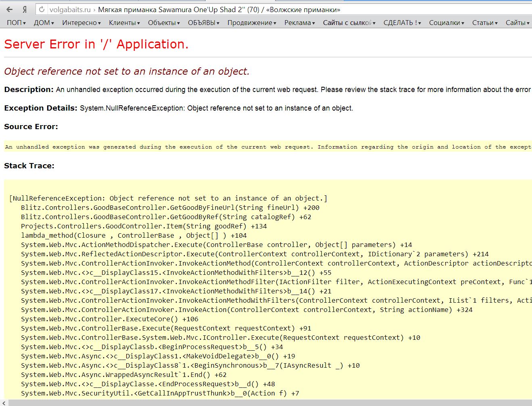Click the page title text in address bar
Screen dimensions: 532x406
point(219,10)
